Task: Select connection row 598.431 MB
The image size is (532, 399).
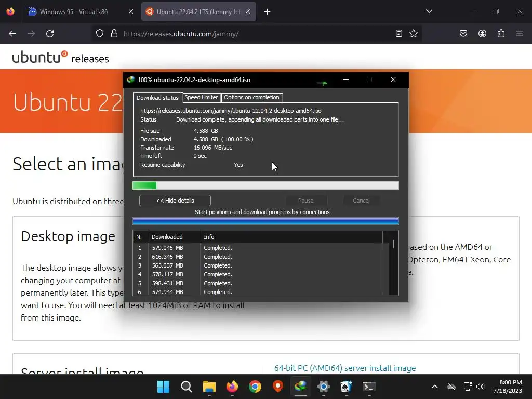Action: pyautogui.click(x=258, y=283)
